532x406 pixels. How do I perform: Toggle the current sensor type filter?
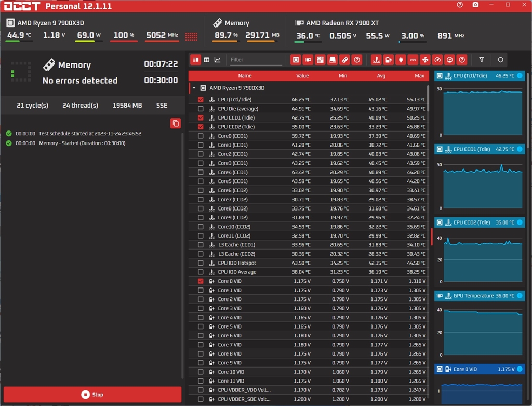point(413,60)
